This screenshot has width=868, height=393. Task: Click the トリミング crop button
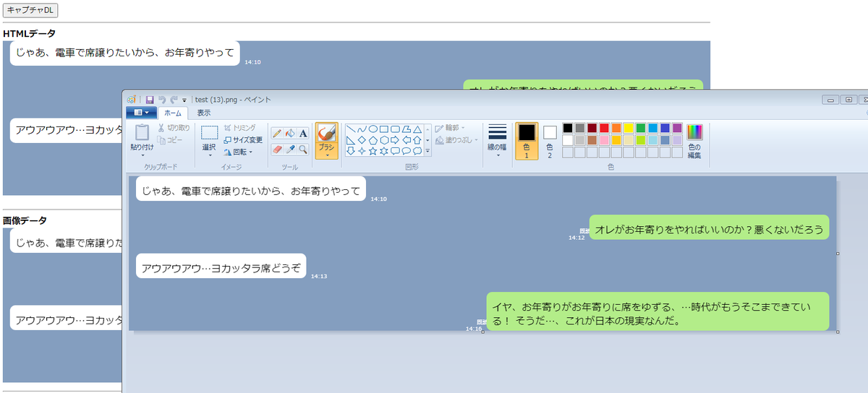[239, 127]
